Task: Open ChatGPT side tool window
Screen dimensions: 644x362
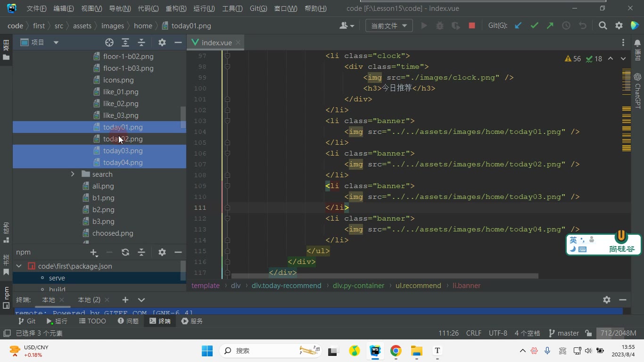Action: click(637, 91)
